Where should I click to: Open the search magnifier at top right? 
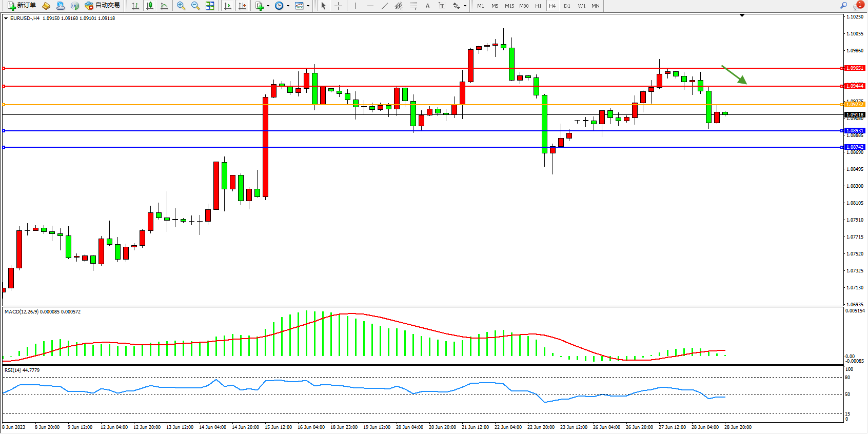(x=843, y=6)
